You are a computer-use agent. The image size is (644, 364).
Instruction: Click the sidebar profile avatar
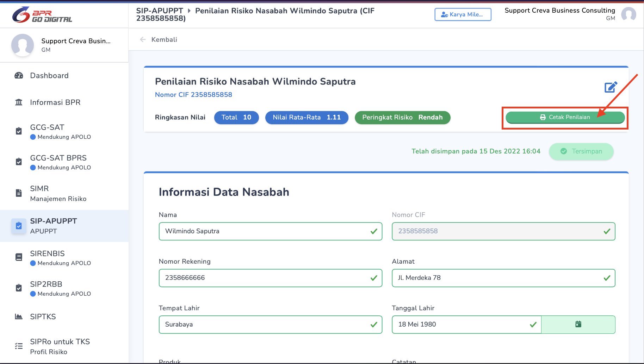pyautogui.click(x=23, y=45)
